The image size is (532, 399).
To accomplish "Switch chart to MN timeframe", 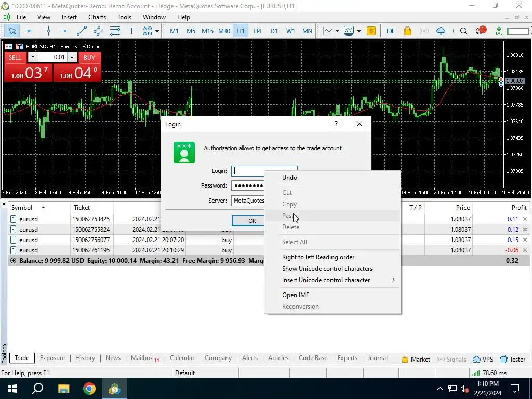I will click(307, 31).
